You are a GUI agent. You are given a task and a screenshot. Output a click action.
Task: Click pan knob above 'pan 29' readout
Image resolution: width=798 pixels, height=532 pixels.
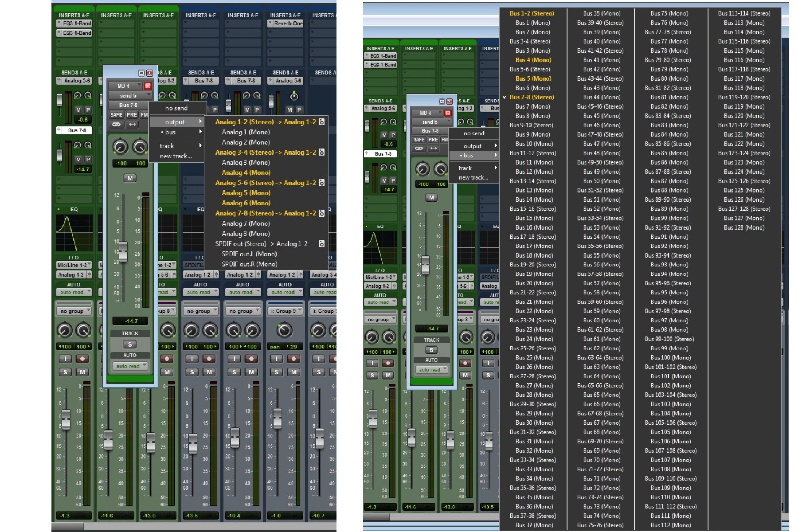[284, 330]
